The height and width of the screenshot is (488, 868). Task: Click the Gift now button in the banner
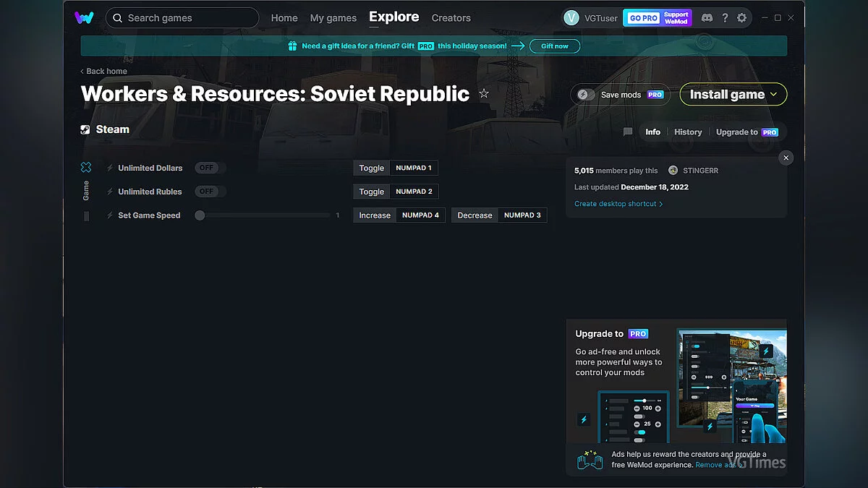(x=554, y=46)
